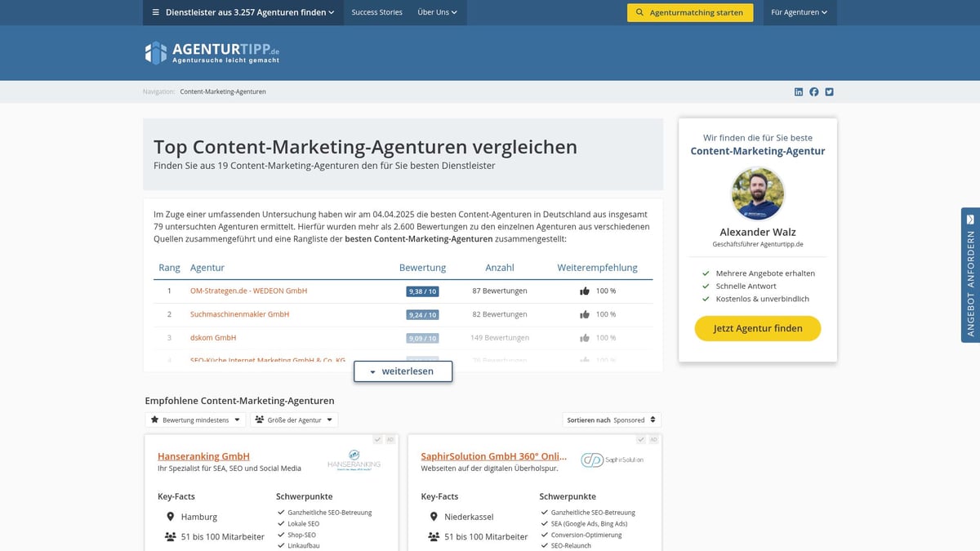The height and width of the screenshot is (551, 980).
Task: Open the Größe der Agentur filter dropdown
Action: pyautogui.click(x=293, y=420)
